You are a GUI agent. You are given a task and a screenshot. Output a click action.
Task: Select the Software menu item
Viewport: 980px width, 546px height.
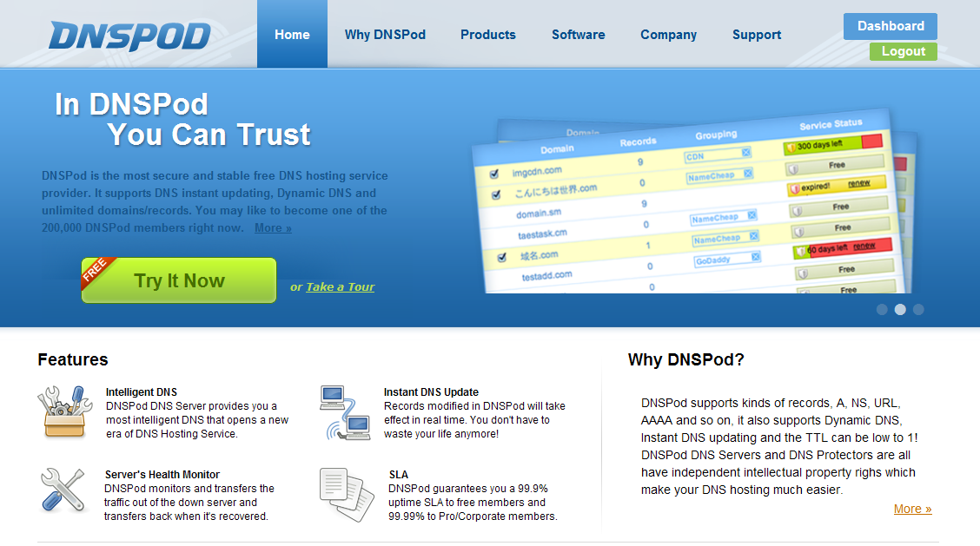tap(578, 35)
